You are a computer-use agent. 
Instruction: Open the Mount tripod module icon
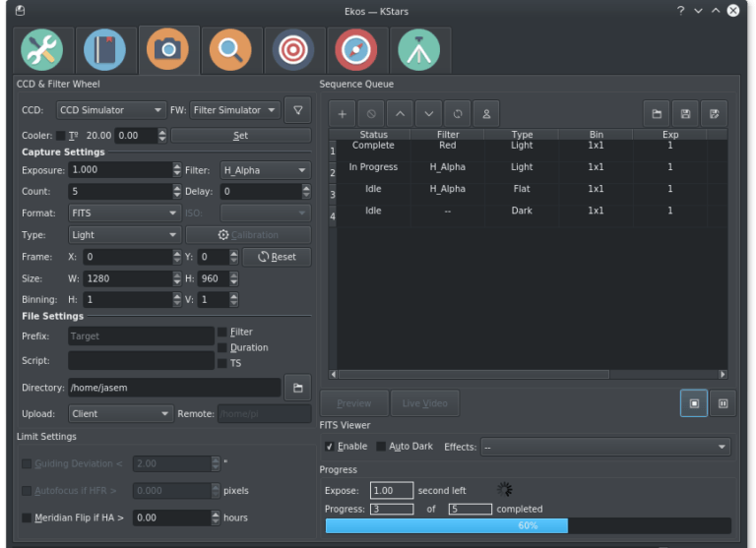(x=419, y=49)
